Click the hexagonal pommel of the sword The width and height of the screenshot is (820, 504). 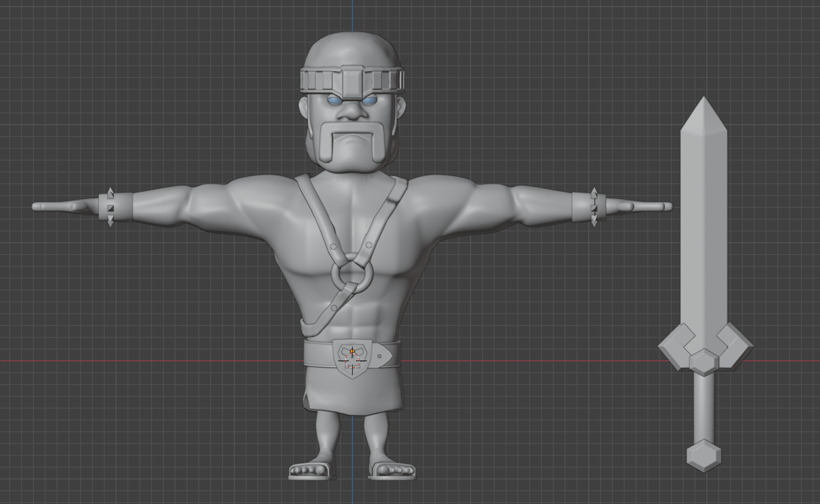pos(704,456)
